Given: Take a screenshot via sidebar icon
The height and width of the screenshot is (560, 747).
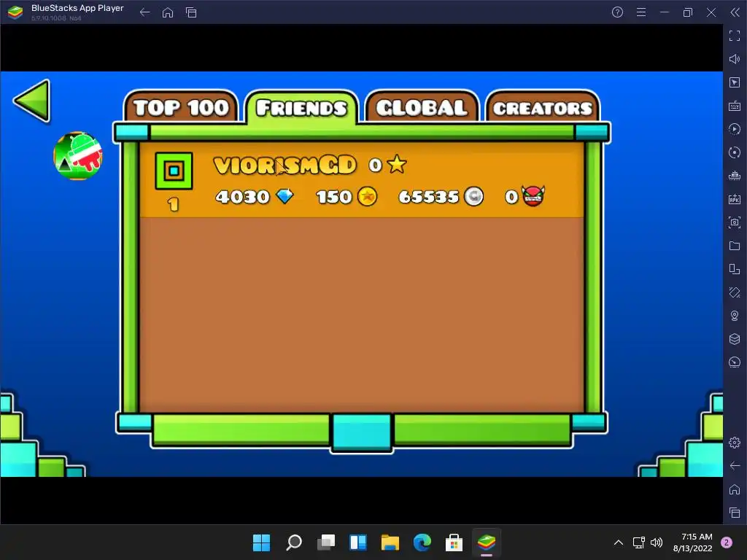Looking at the screenshot, I should click(x=735, y=222).
